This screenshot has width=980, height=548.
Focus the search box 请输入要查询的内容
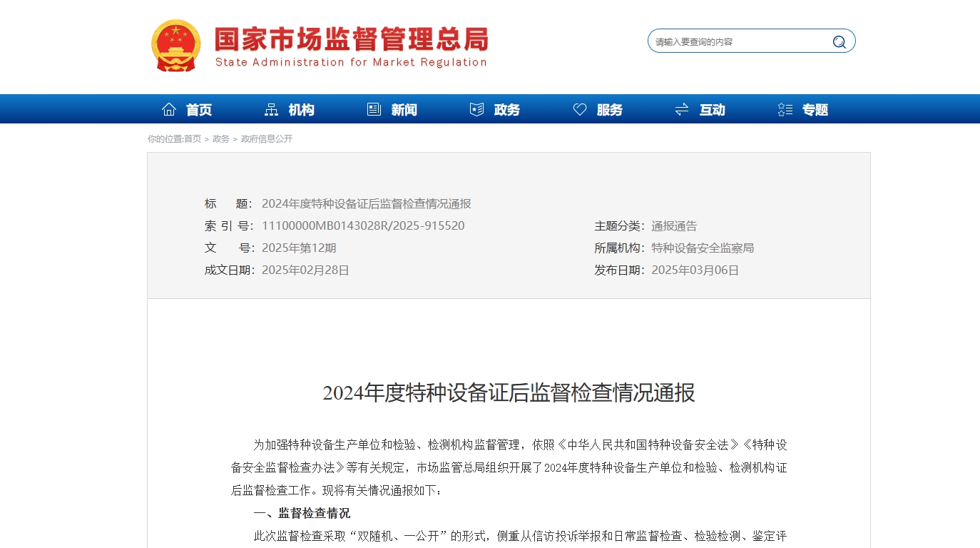click(738, 42)
